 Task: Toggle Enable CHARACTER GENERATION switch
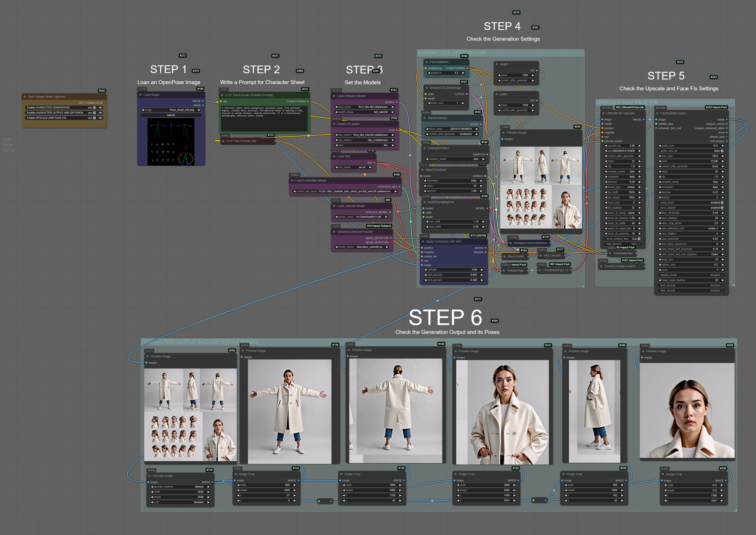pyautogui.click(x=94, y=107)
